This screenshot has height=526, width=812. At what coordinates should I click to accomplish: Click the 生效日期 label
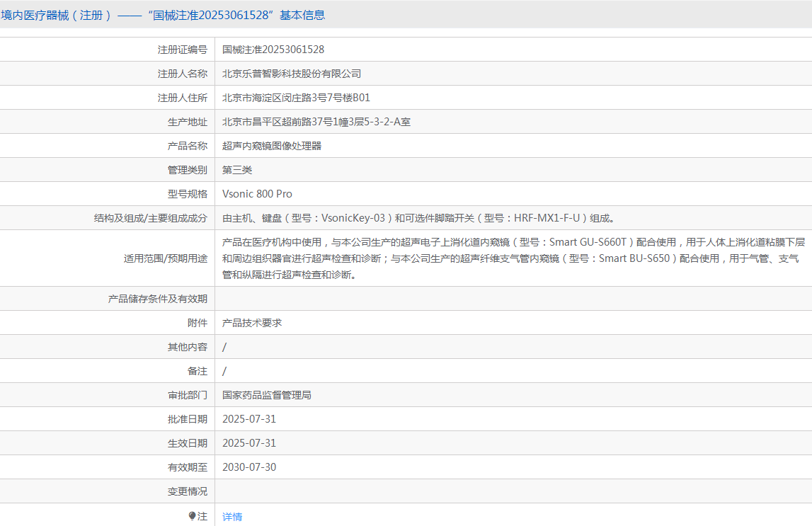(188, 443)
